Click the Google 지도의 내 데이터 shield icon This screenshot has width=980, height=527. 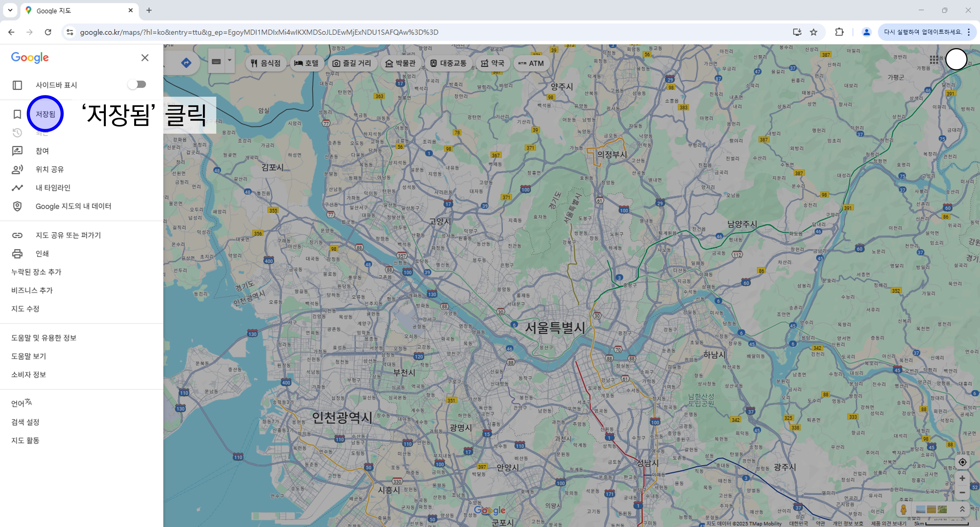click(x=17, y=206)
